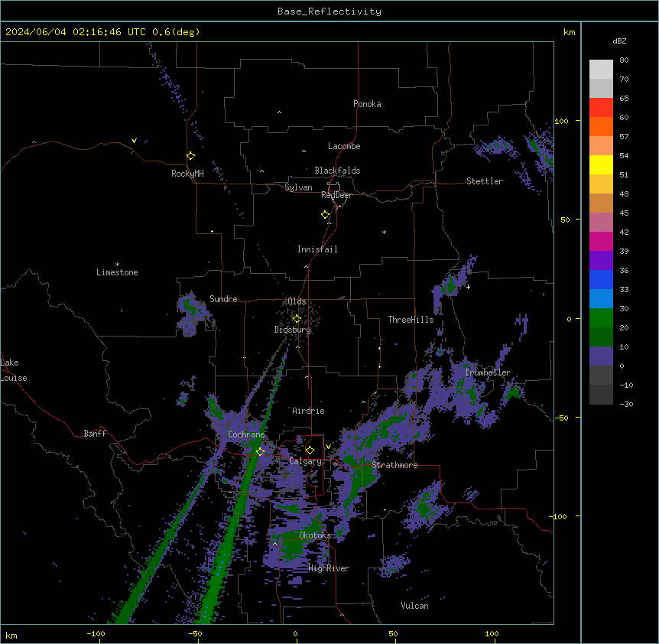Click the Sylvan label

pos(298,187)
